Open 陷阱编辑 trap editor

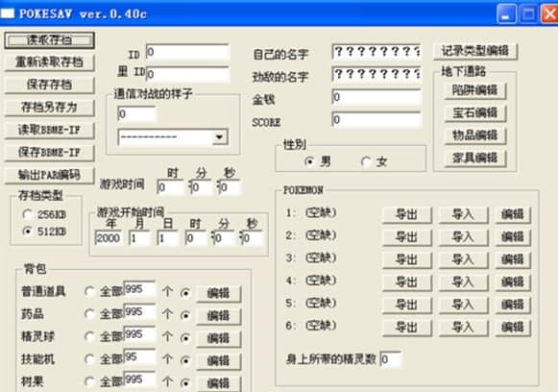click(x=475, y=90)
